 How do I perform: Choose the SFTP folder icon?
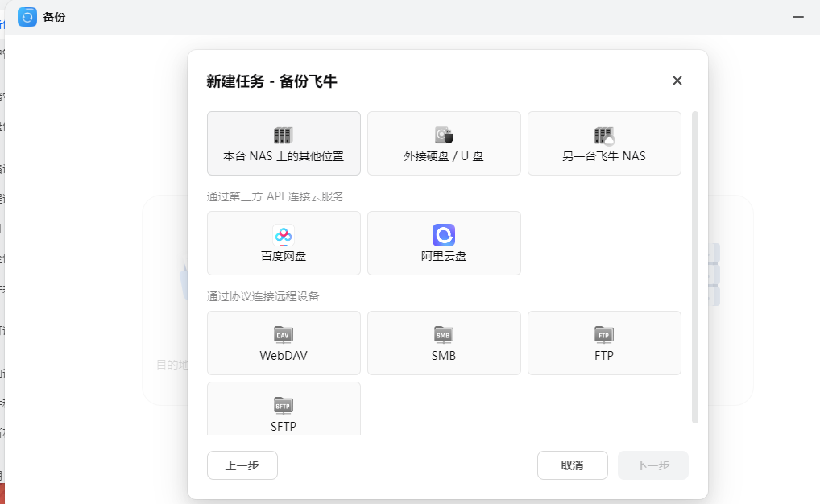coord(283,406)
